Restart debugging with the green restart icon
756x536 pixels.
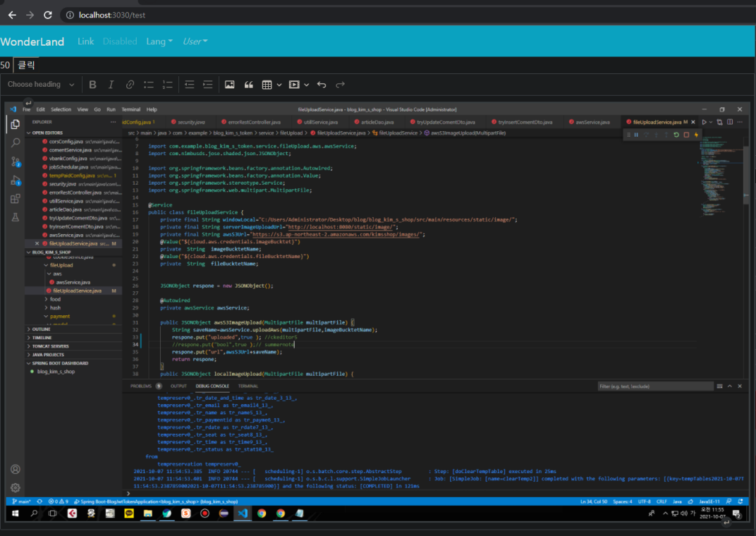676,135
